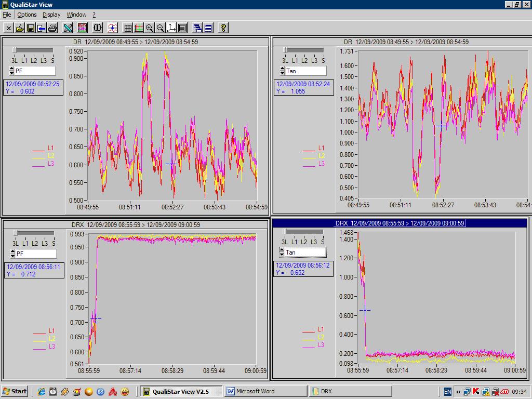Click the L3 legend in bottom-left PF chart

[51, 346]
